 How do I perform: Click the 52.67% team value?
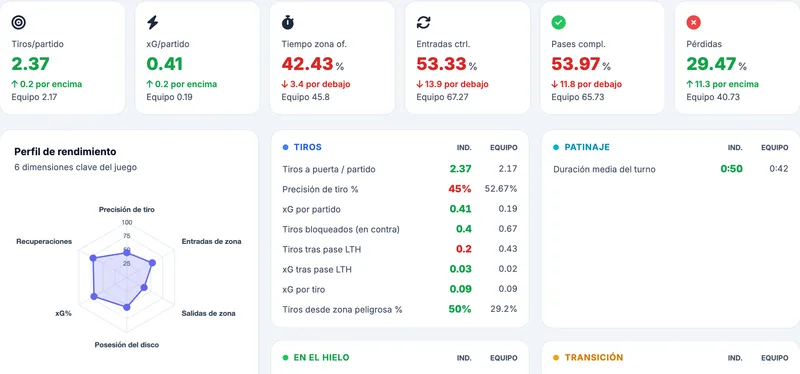coord(501,189)
